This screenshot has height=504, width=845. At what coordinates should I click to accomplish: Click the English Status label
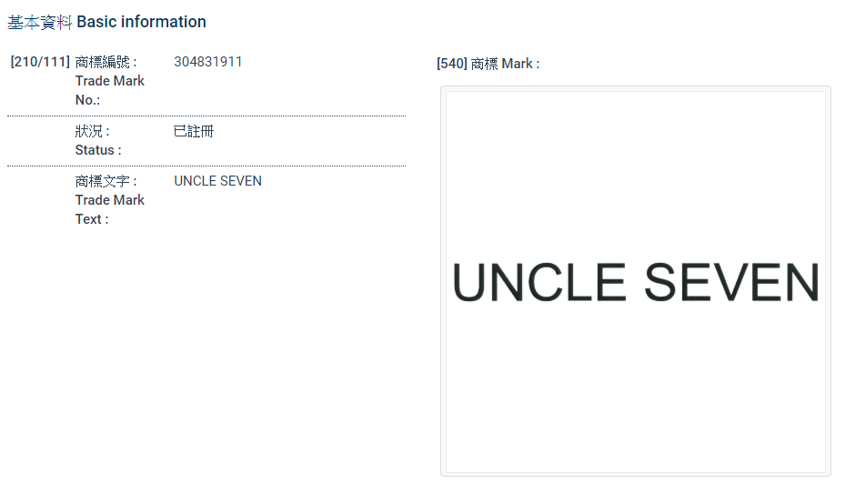coord(98,150)
